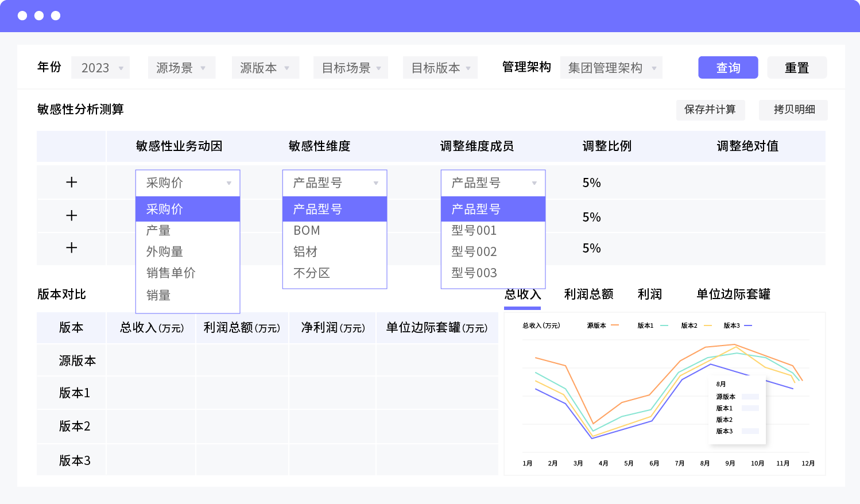Toggle the 版本1 legend color marker
This screenshot has width=860, height=504.
[664, 325]
